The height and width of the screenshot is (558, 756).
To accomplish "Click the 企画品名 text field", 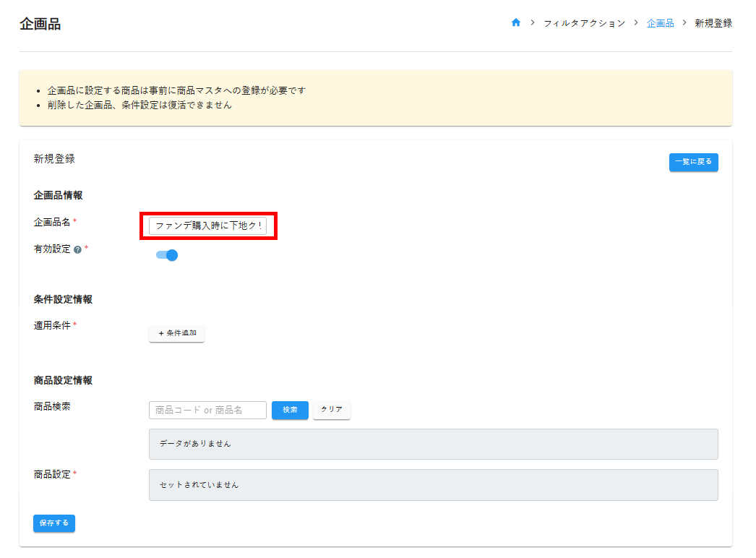I will click(208, 226).
